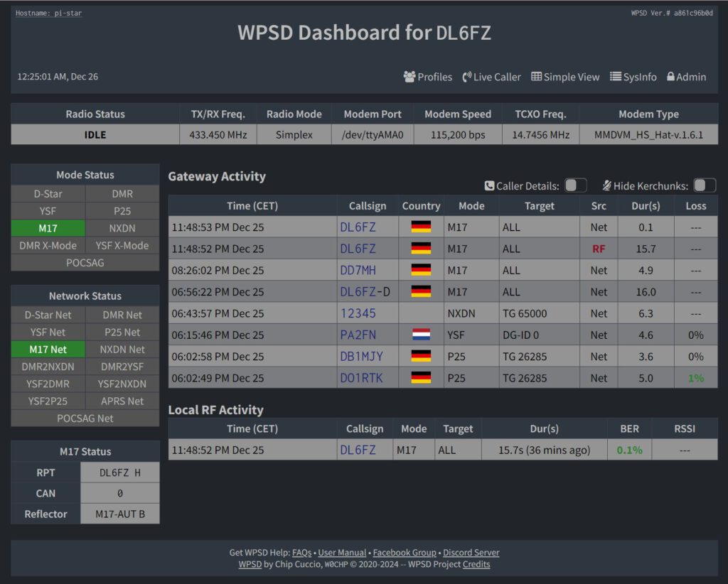
Task: Enable the Caller Details toggle
Action: click(576, 185)
